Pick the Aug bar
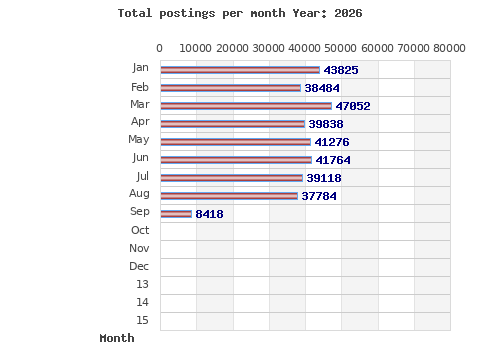This screenshot has height=360, width=480. tap(229, 196)
